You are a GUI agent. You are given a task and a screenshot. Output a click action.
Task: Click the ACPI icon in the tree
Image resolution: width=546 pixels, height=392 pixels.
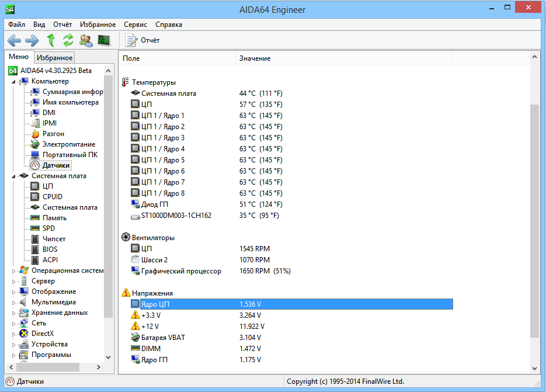35,260
